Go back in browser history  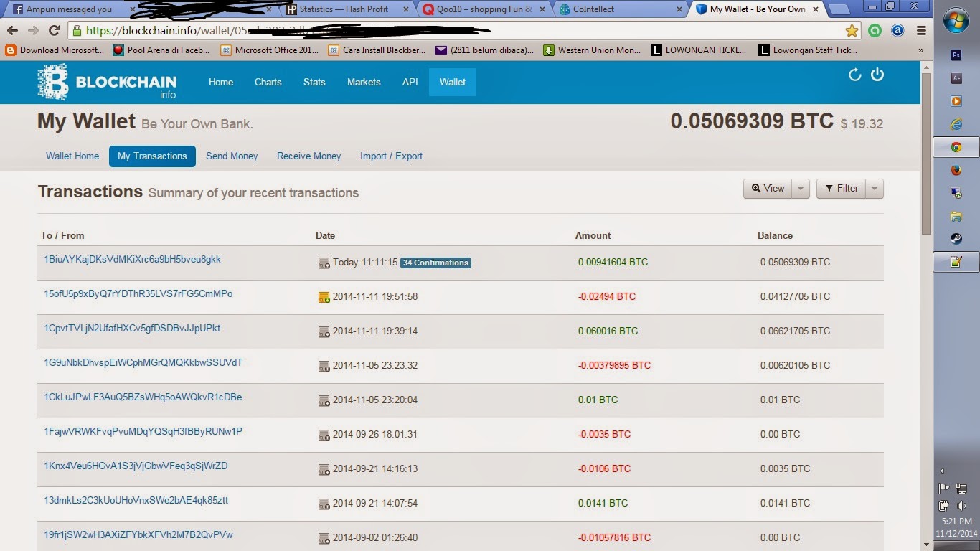(12, 31)
